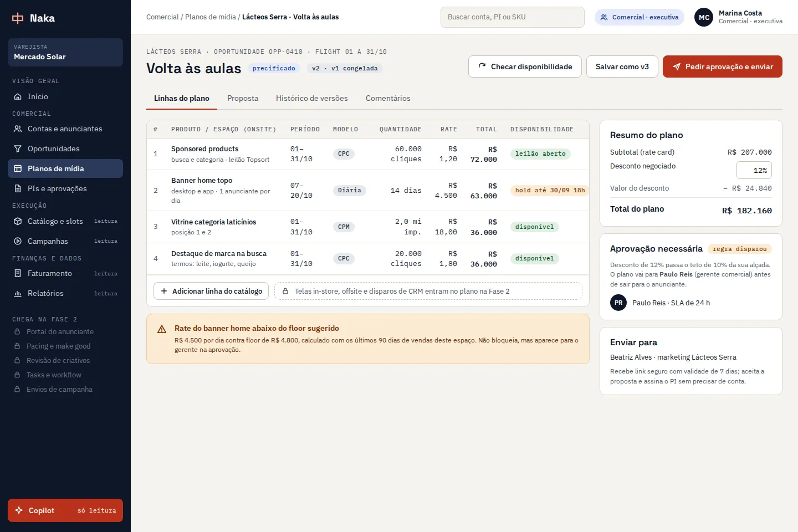This screenshot has width=798, height=532.
Task: Click the layout icon for Planos de mídia
Action: [x=18, y=168]
